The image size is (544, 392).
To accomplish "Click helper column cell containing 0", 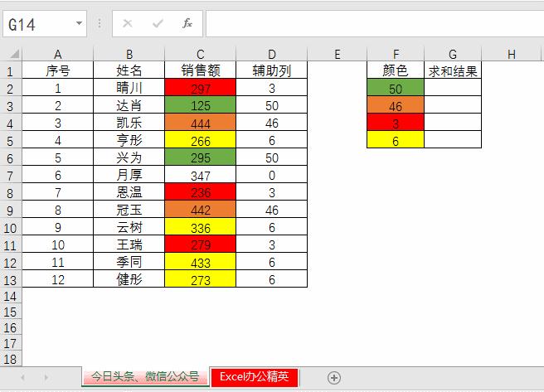I will [x=272, y=175].
